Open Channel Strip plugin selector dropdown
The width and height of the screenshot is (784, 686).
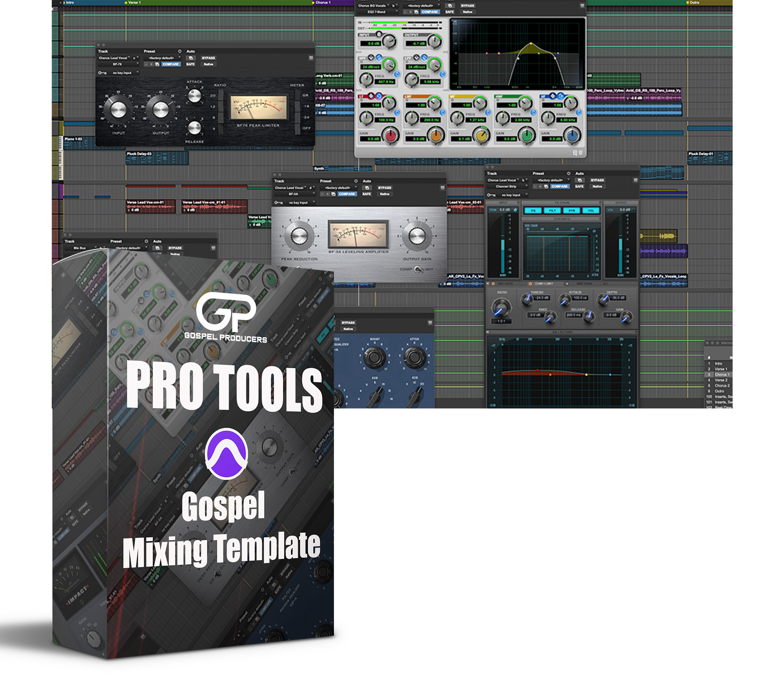508,187
